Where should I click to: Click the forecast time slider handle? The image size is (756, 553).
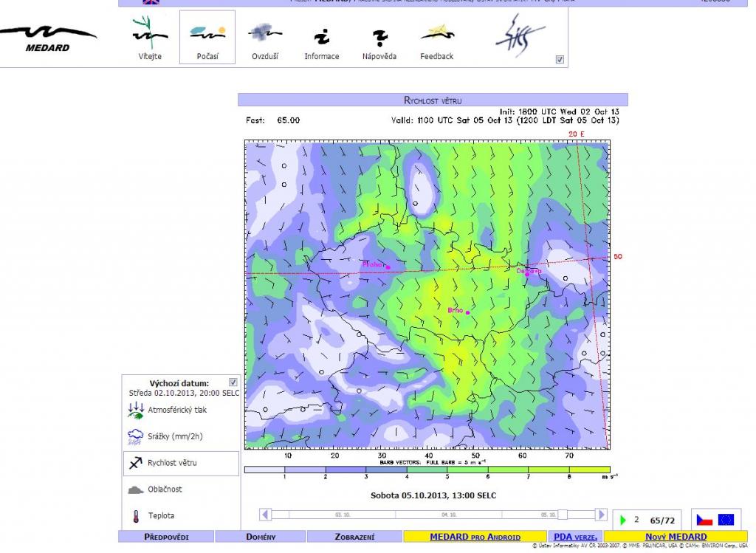[563, 515]
